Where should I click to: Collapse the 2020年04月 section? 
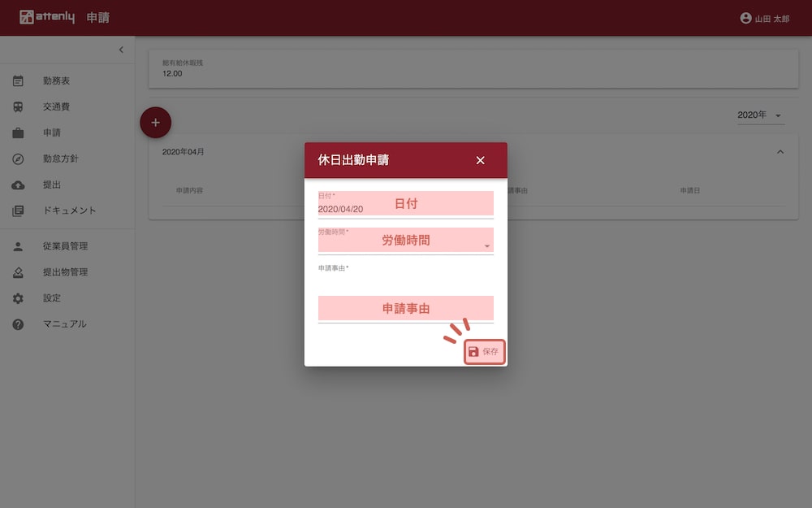tap(780, 152)
